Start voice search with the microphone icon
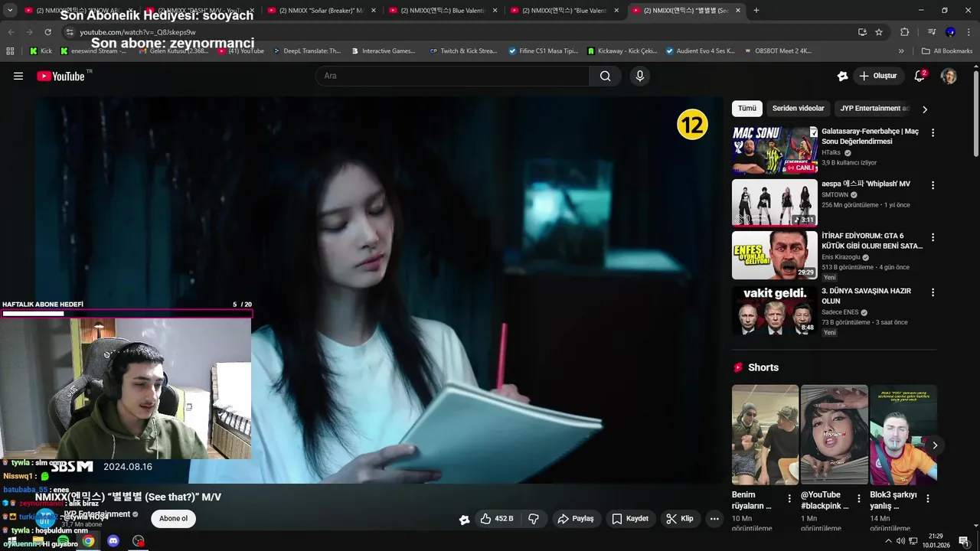Viewport: 980px width, 551px height. point(640,76)
